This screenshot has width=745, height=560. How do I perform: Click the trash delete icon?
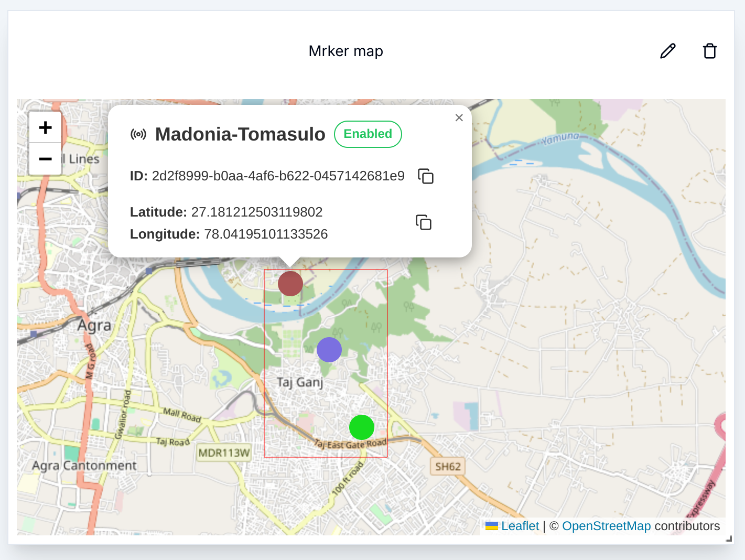click(710, 51)
